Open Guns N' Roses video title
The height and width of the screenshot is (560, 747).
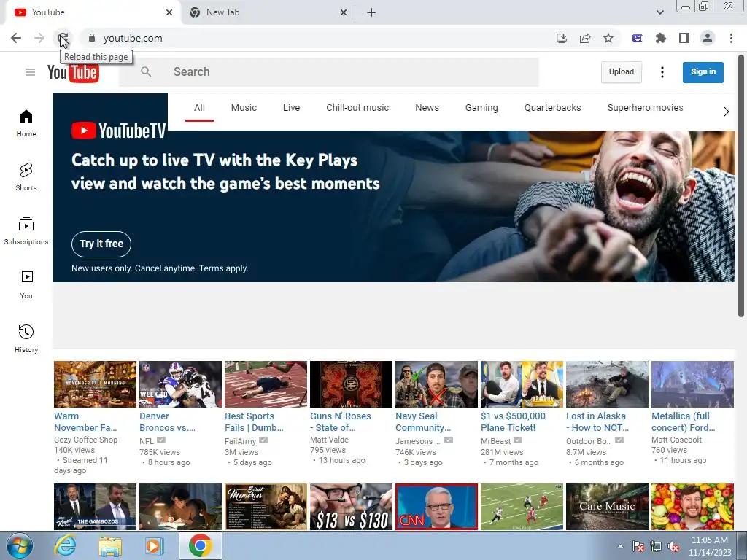[340, 422]
